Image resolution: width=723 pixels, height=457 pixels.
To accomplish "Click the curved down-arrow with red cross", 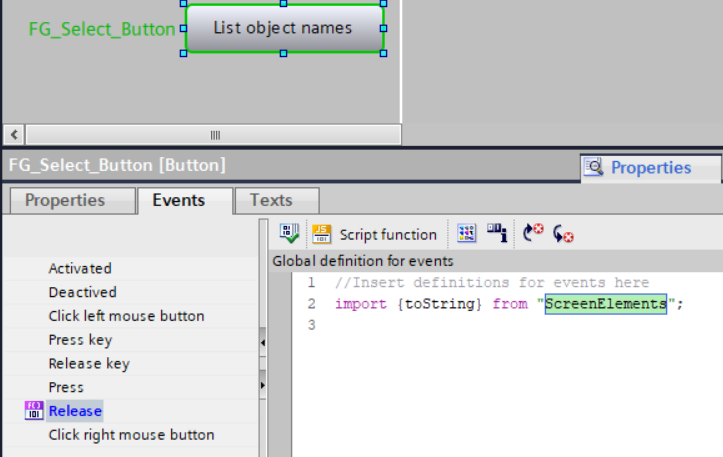I will (x=563, y=234).
